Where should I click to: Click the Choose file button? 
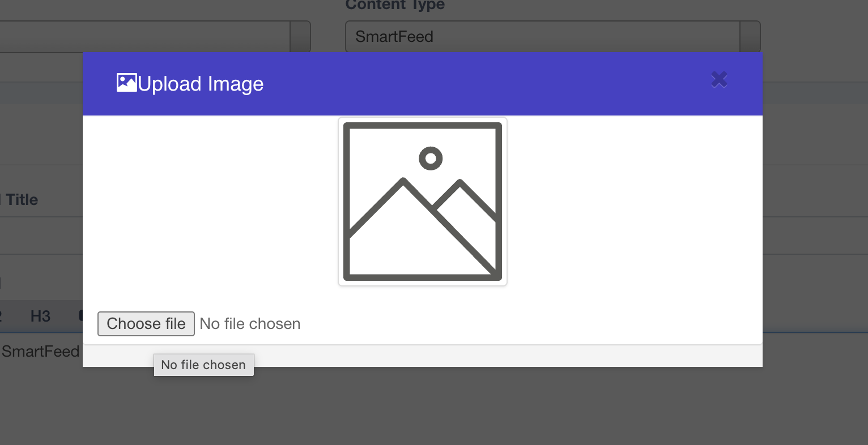coord(146,324)
